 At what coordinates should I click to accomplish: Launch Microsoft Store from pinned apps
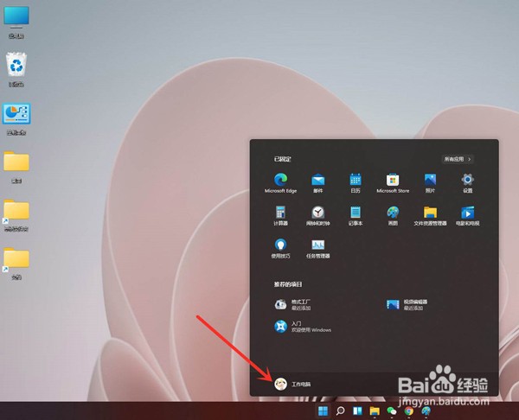393,183
